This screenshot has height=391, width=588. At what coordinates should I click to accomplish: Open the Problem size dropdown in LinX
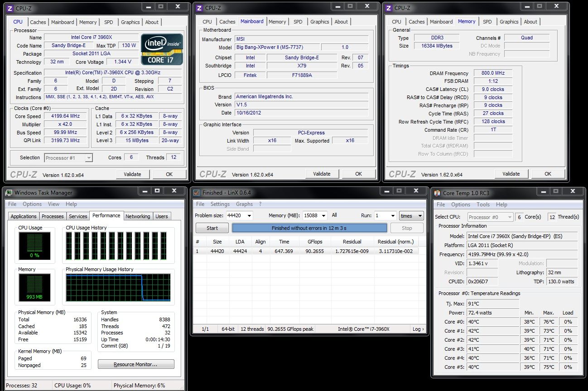pos(248,216)
